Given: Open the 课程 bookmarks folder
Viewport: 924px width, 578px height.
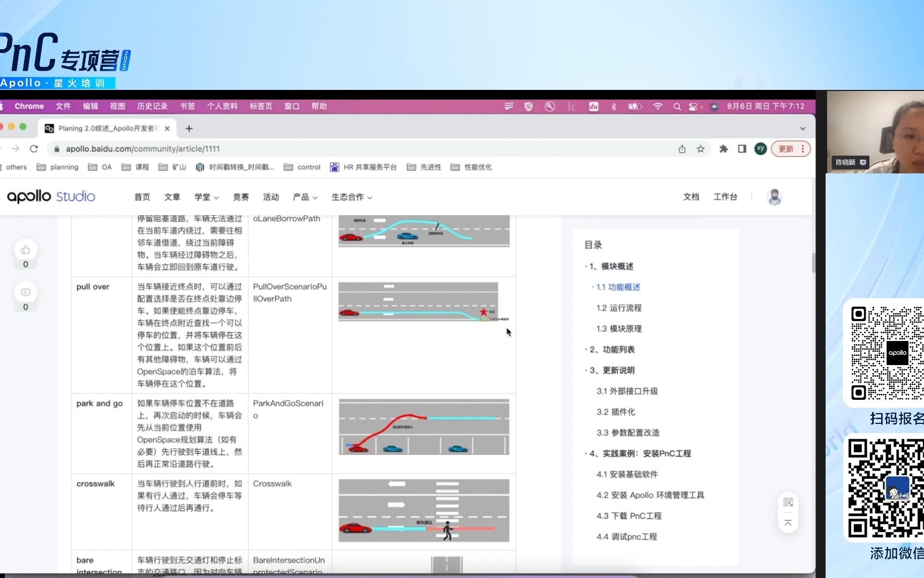Looking at the screenshot, I should (x=135, y=167).
